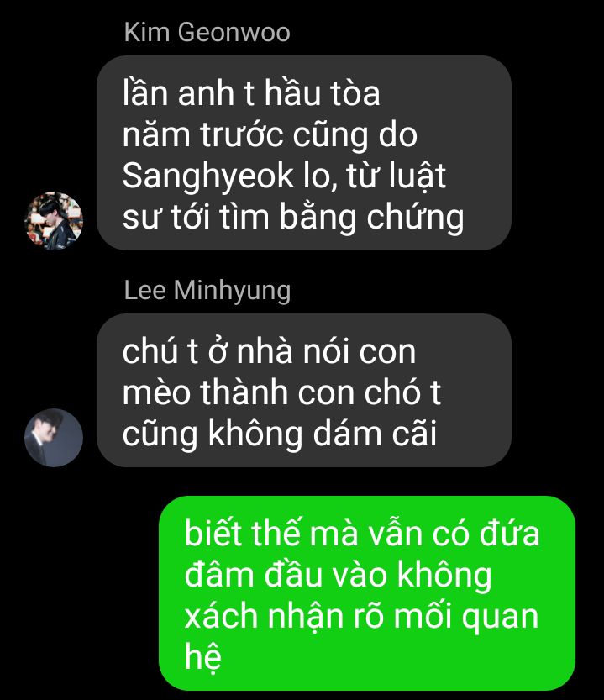Click the words "từ luật" in the first message
Screen dimensions: 604x700
[396, 176]
